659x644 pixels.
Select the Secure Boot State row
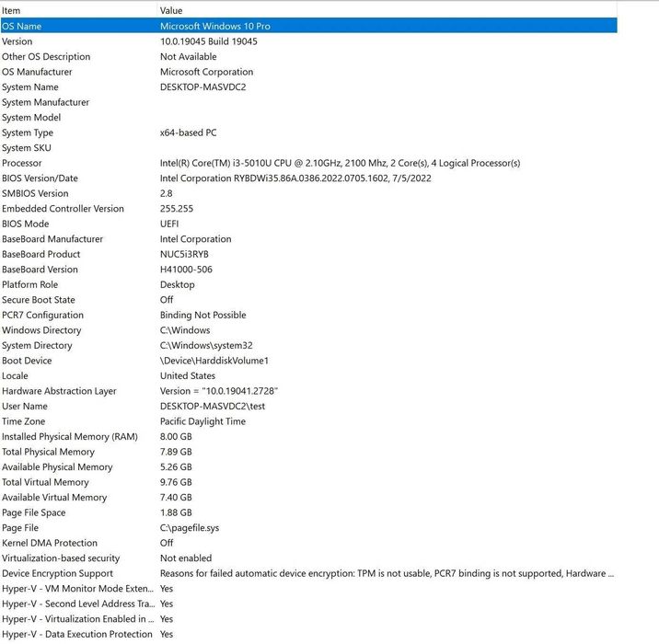click(309, 300)
